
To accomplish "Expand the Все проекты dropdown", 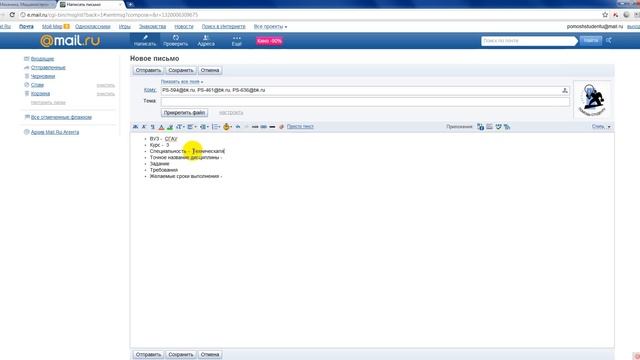I will 270,27.
